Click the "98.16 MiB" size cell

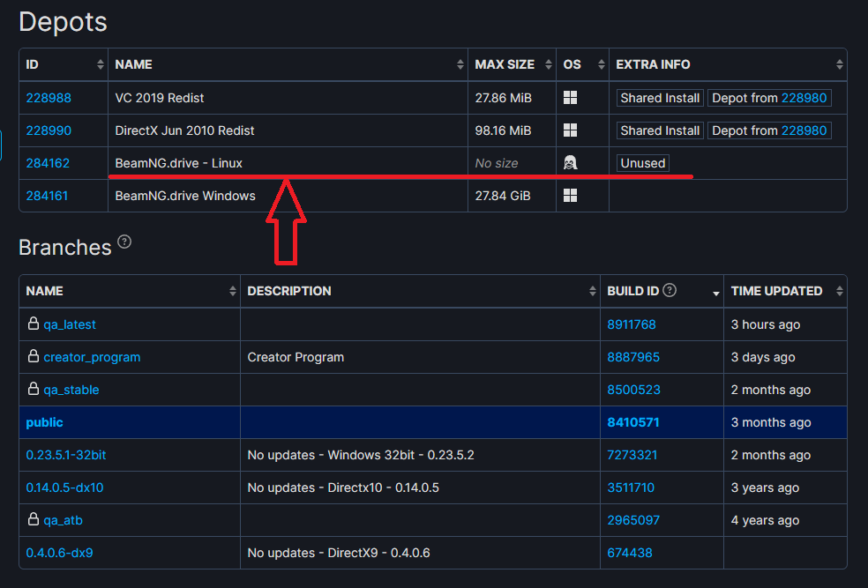(503, 130)
